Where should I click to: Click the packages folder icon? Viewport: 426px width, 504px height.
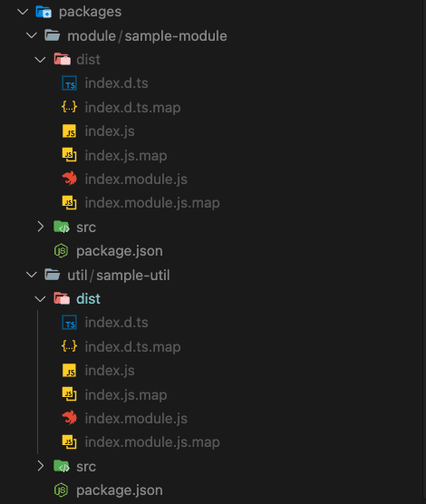tap(44, 12)
